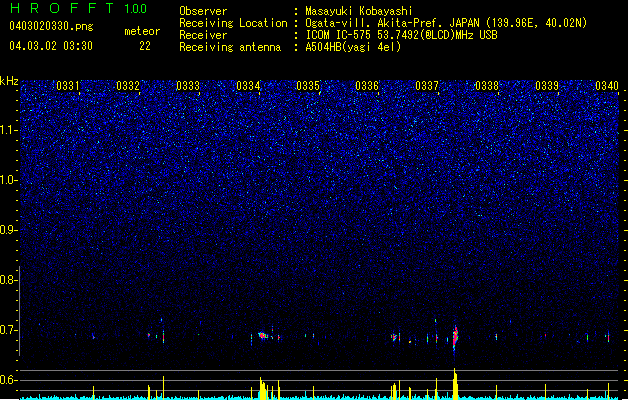Click the meteor count value 22
The image size is (629, 400).
(145, 46)
